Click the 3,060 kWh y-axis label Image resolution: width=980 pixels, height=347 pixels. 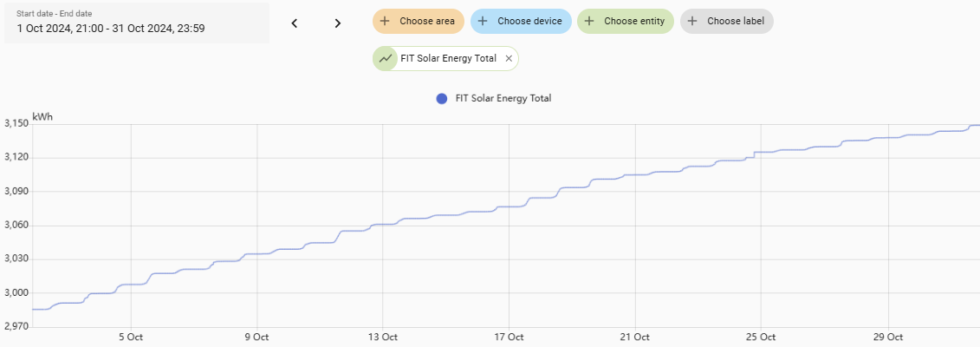click(15, 226)
